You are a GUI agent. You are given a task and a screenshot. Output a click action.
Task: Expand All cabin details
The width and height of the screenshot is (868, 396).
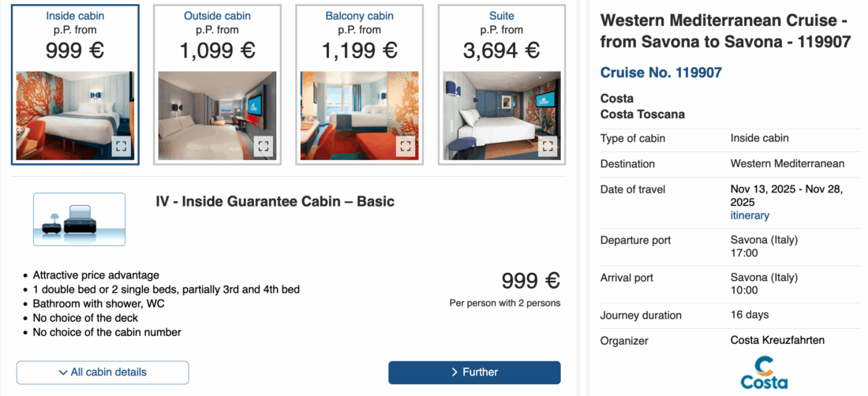click(x=103, y=372)
